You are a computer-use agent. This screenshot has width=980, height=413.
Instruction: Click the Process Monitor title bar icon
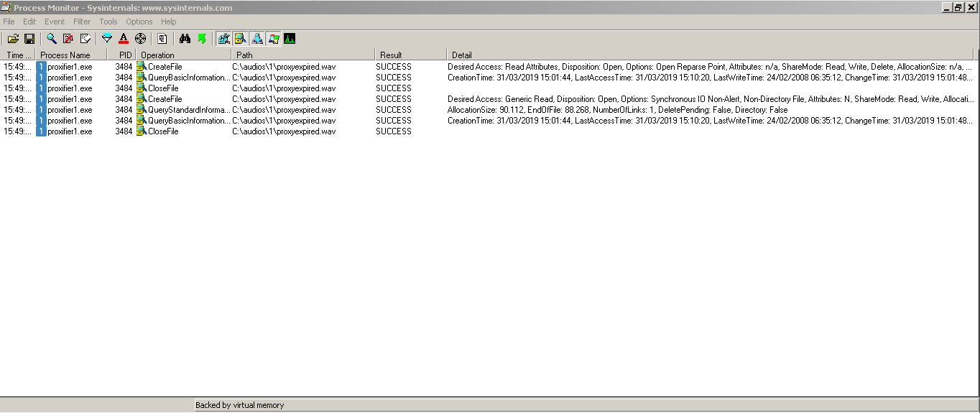coord(6,7)
